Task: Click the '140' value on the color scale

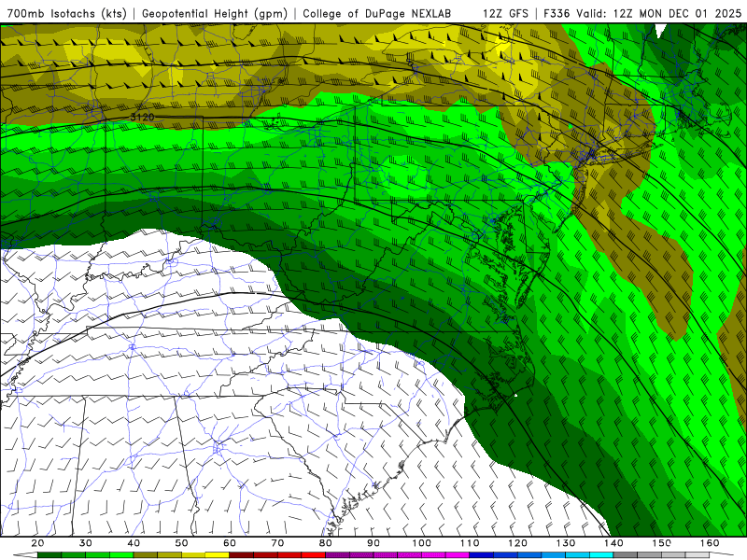Action: click(x=613, y=543)
